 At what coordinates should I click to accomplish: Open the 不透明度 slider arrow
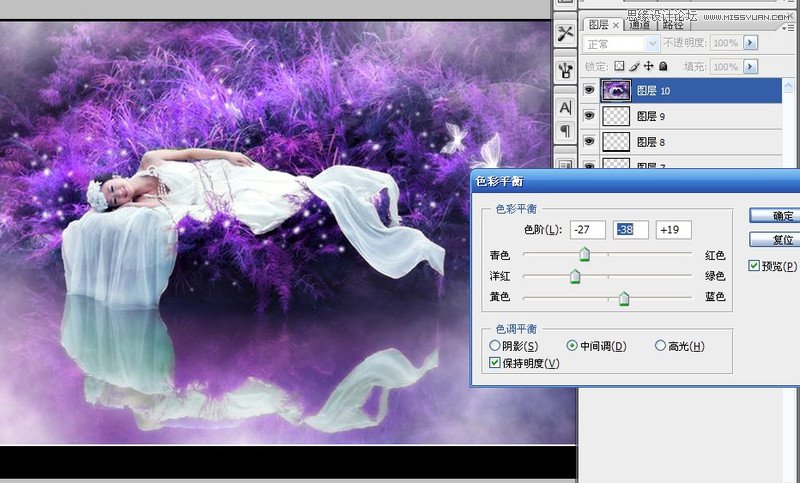point(750,43)
